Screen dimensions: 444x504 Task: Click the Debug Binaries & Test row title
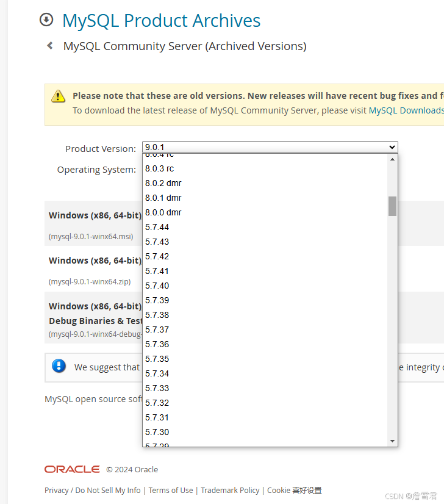[95, 321]
